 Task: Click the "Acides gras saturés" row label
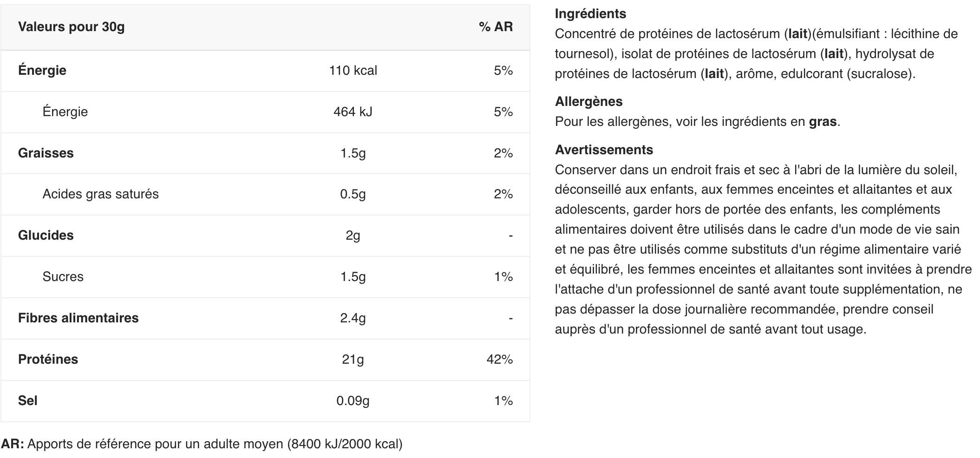coord(100,194)
